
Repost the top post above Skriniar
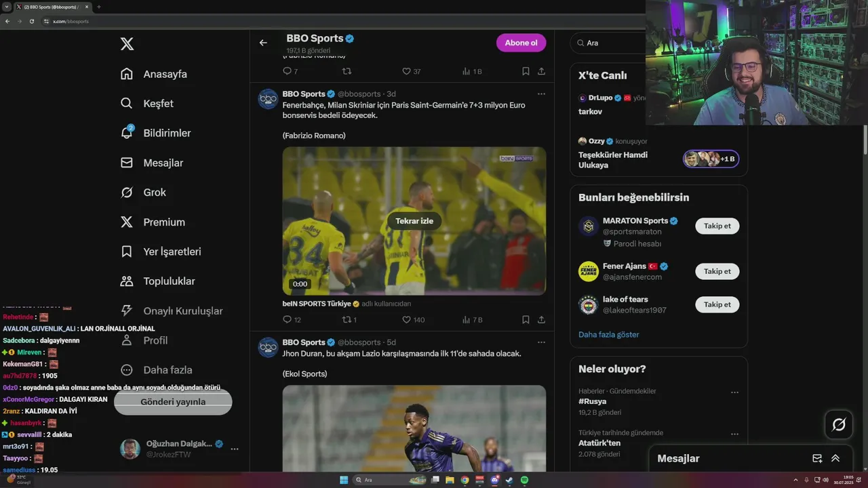[347, 71]
